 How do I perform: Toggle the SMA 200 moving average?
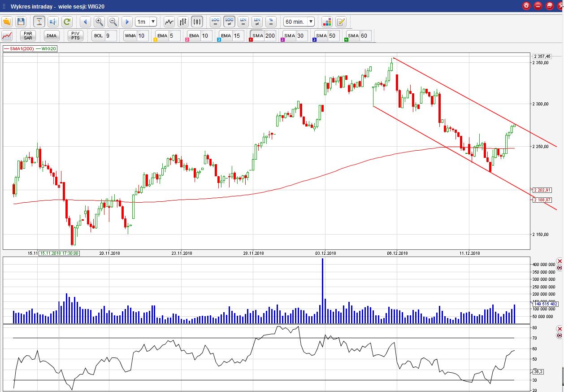coord(264,36)
